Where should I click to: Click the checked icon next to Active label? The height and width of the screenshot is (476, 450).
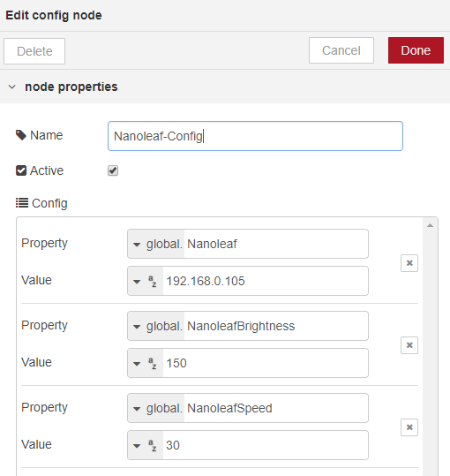coord(21,170)
